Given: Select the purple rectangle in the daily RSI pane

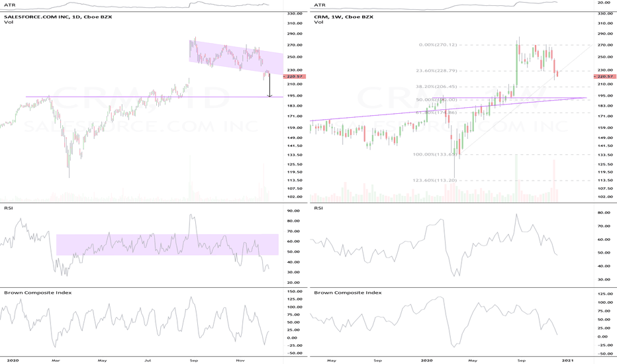Looking at the screenshot, I should [167, 245].
